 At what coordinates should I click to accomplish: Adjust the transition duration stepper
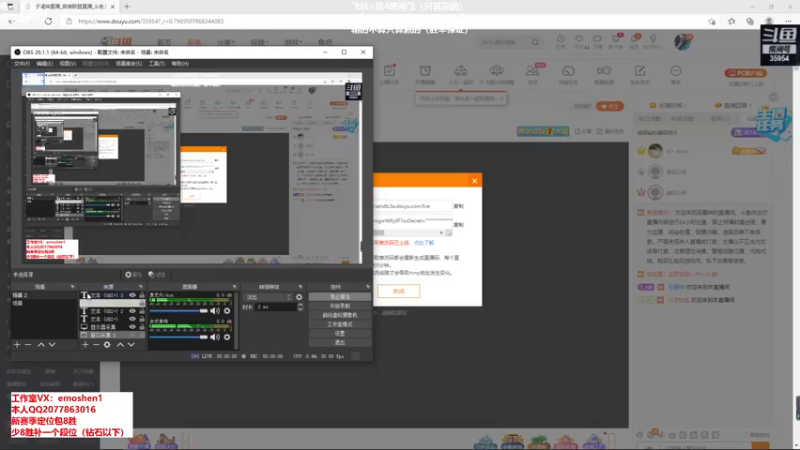[300, 307]
